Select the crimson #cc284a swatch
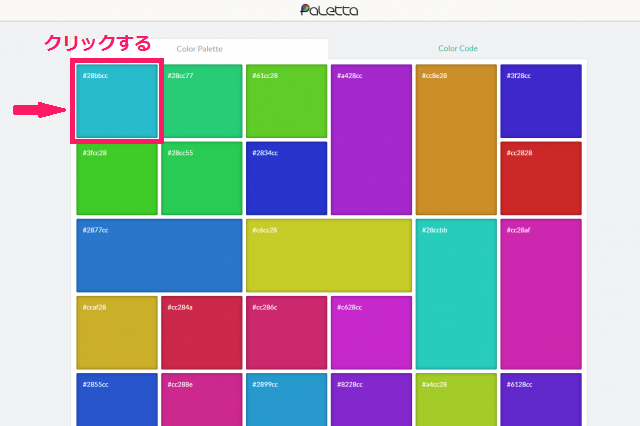Viewport: 640px width, 426px height. click(x=202, y=333)
